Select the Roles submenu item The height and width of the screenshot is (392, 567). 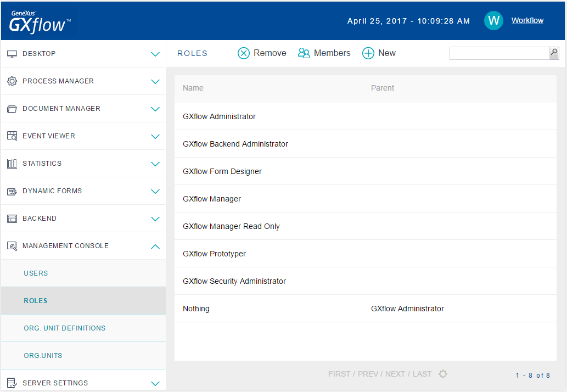click(x=83, y=300)
